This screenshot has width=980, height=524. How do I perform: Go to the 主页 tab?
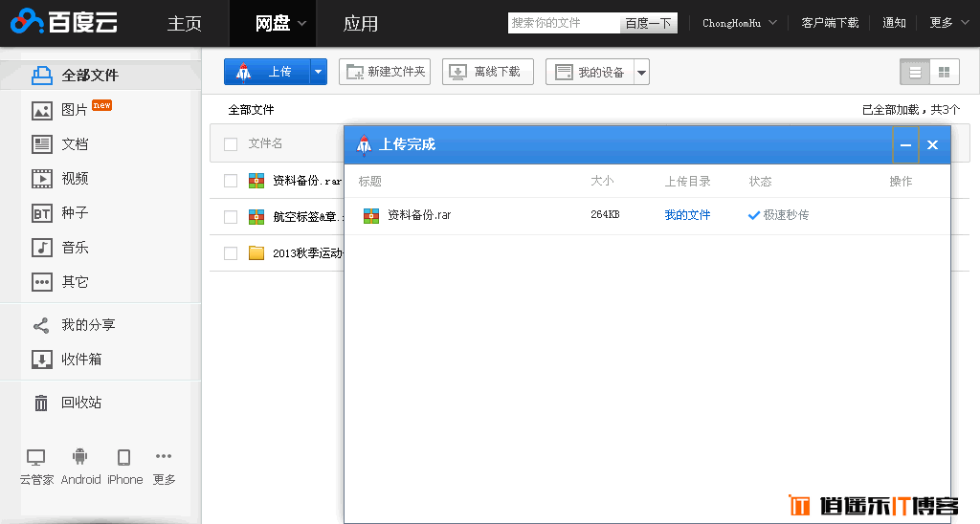185,24
